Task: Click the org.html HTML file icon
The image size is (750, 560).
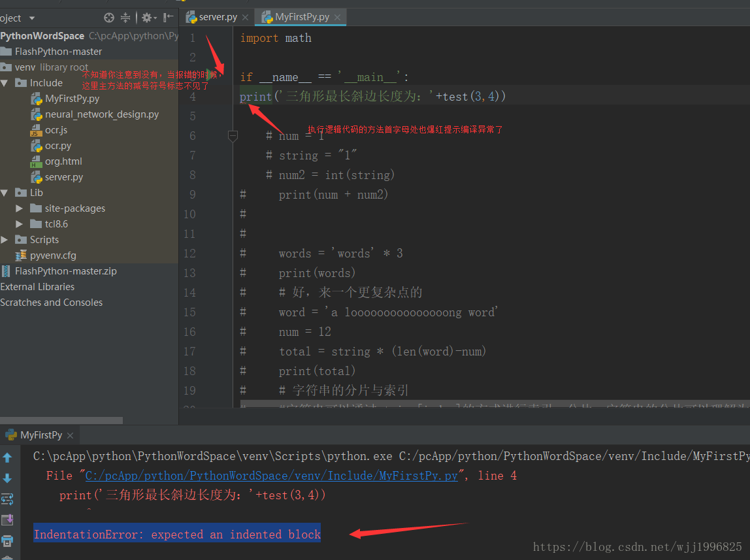Action: pos(37,161)
